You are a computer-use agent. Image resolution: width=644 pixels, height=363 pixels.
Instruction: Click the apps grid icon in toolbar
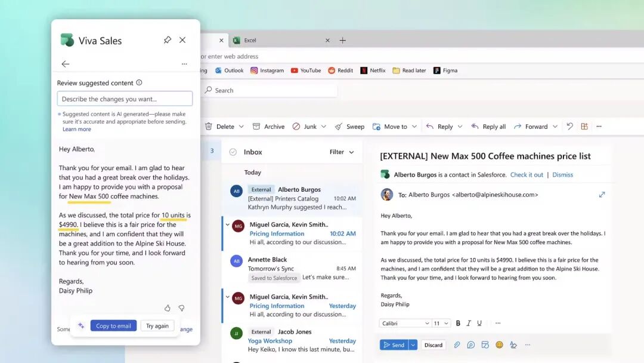[x=584, y=126]
